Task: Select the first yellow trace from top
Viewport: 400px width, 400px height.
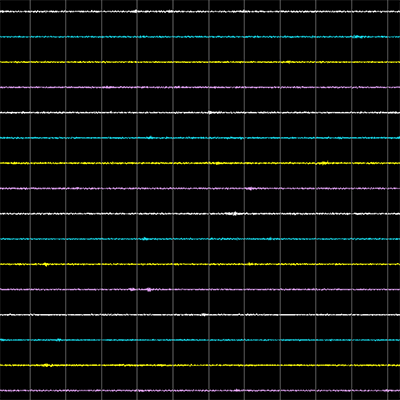Action: point(200,62)
